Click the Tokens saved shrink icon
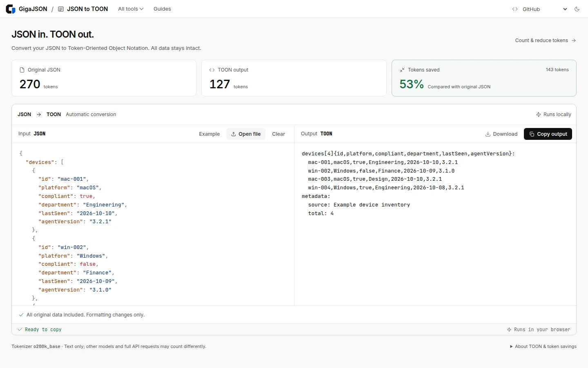The width and height of the screenshot is (588, 368). tap(402, 70)
